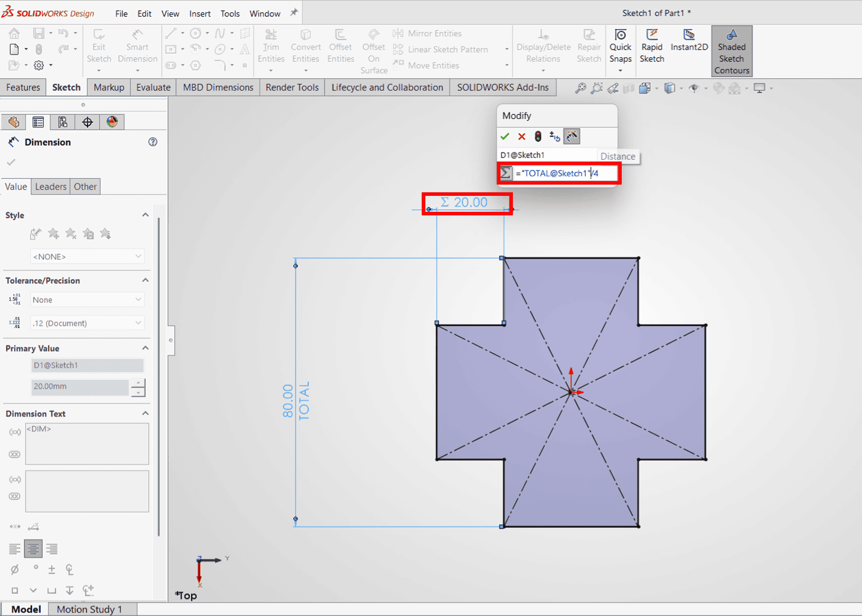Open the Style <NONE> dropdown
This screenshot has height=616, width=862.
(x=87, y=256)
